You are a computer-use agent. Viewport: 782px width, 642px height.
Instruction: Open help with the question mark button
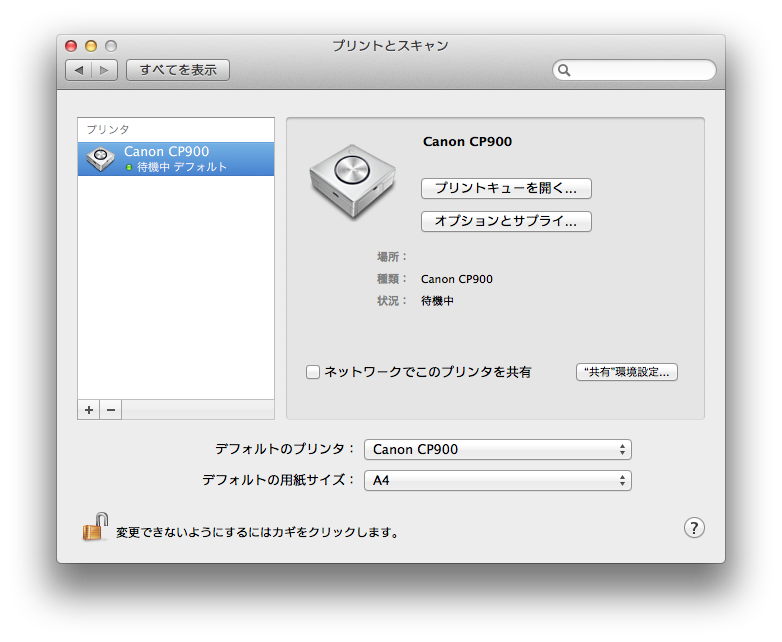(694, 528)
